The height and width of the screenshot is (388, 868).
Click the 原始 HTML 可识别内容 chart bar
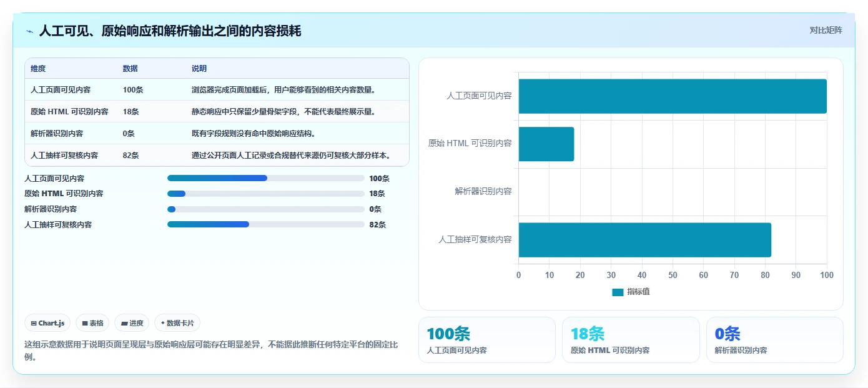(546, 144)
